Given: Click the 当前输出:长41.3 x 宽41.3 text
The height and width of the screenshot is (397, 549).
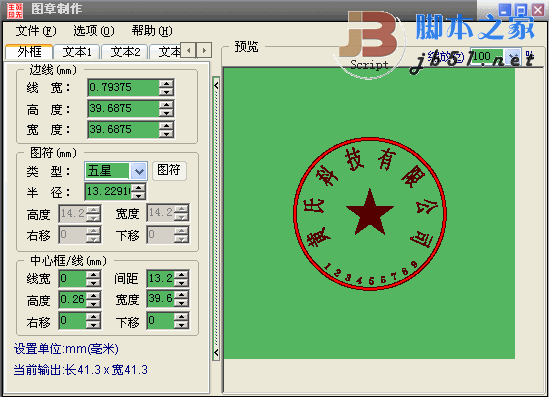Looking at the screenshot, I should [x=81, y=370].
